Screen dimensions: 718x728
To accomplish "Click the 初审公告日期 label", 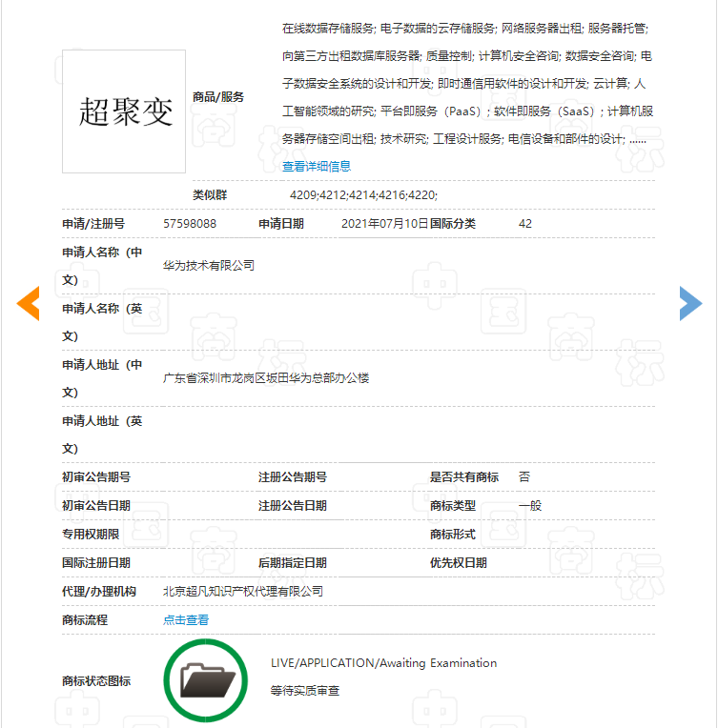I will [x=96, y=506].
